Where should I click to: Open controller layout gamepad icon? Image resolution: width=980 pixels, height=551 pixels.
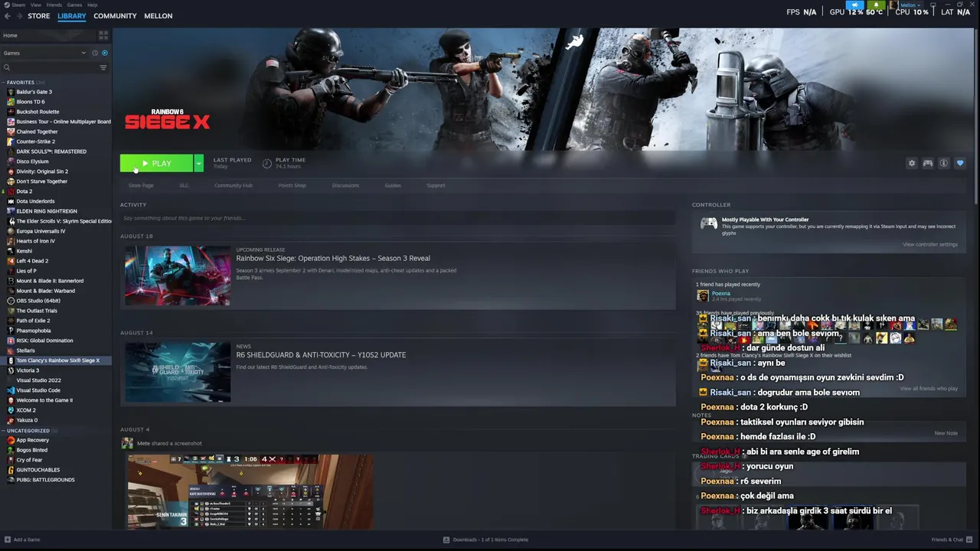(928, 163)
